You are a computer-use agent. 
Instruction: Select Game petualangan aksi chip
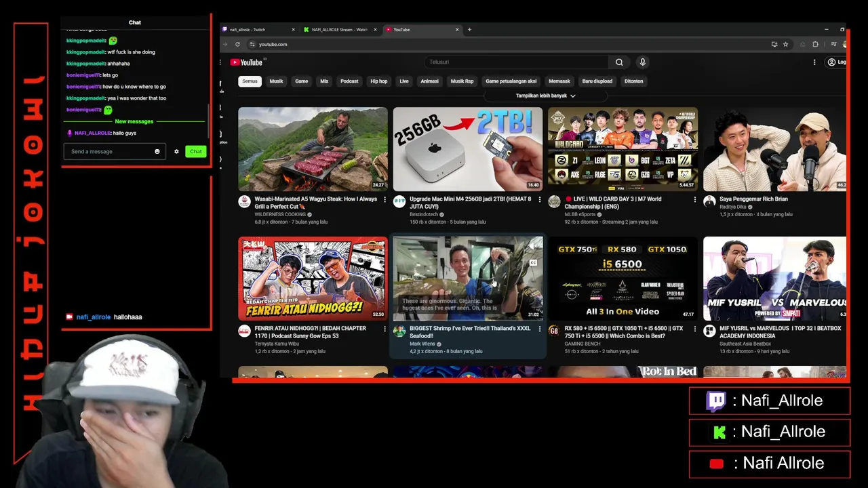511,81
